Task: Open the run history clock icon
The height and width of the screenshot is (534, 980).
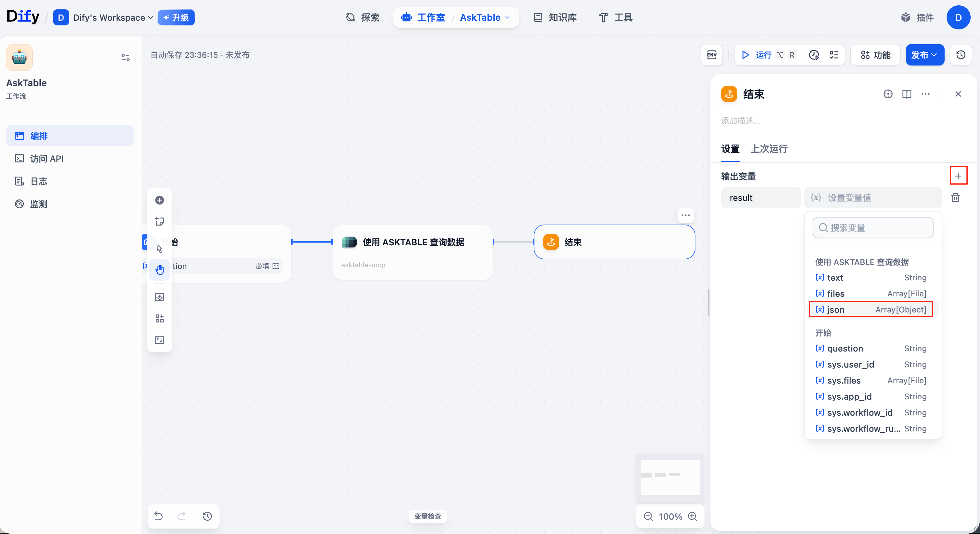Action: pos(814,55)
